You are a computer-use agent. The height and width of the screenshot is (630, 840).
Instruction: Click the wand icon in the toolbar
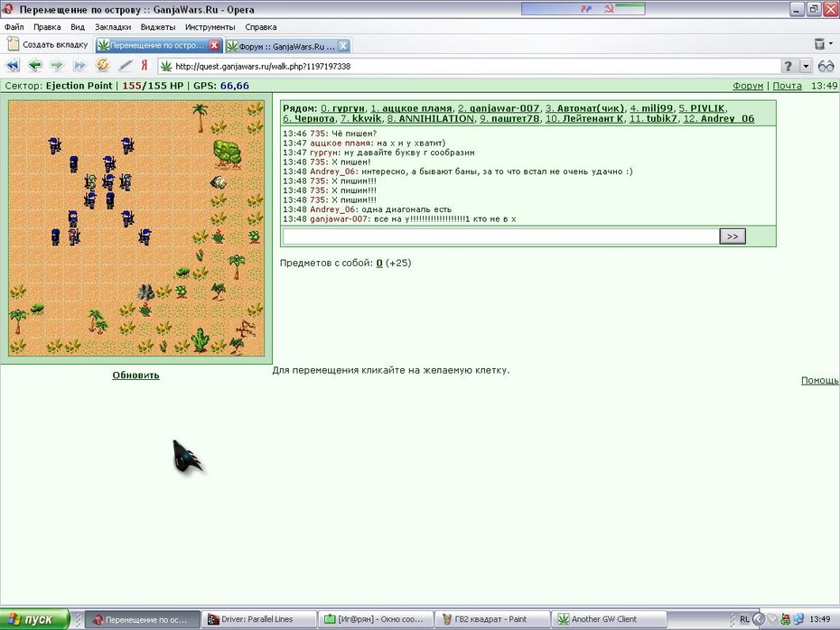pos(125,66)
